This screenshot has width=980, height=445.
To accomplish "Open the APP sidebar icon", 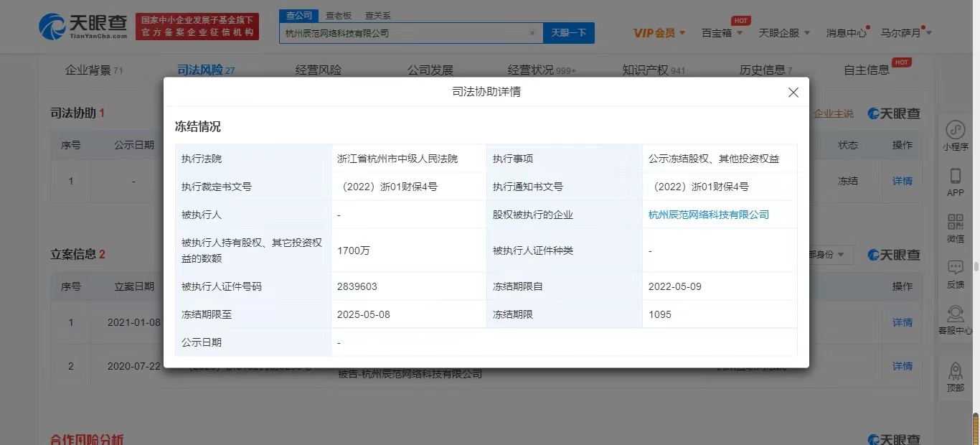I will click(955, 182).
